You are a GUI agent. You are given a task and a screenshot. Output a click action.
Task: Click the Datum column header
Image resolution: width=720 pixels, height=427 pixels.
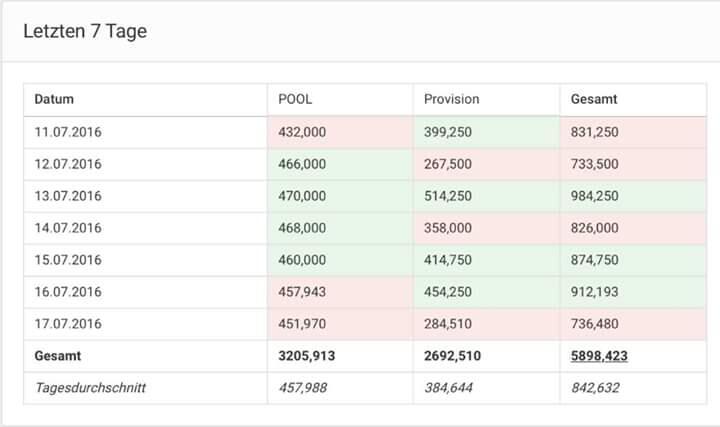[x=54, y=99]
